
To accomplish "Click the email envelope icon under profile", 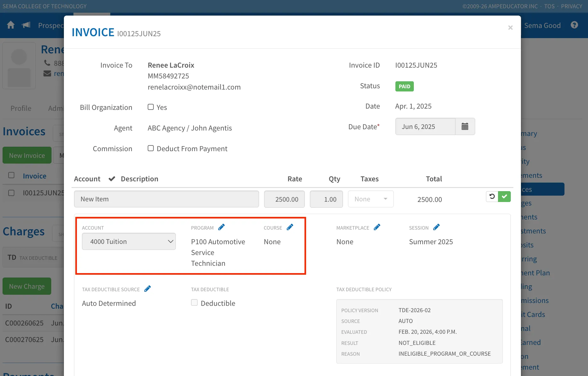I will click(x=47, y=74).
